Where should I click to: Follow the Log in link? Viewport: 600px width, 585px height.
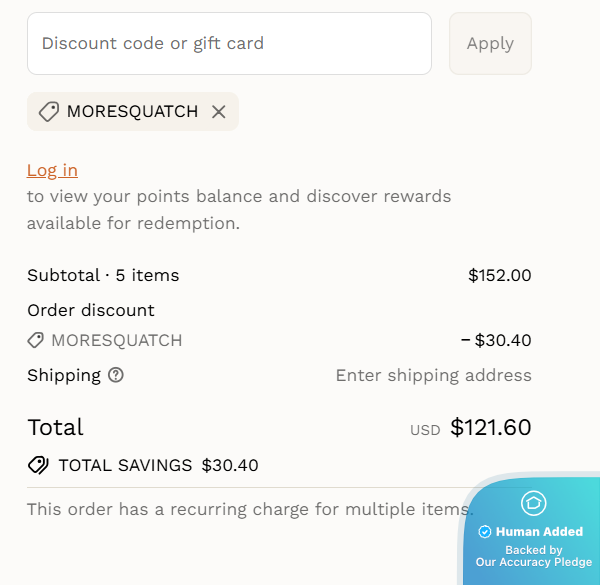52,170
